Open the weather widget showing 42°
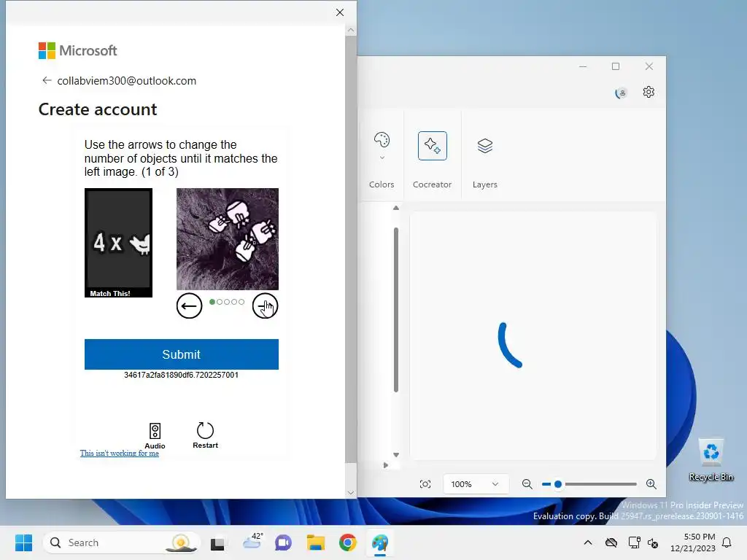Viewport: 747px width, 560px height. (252, 542)
